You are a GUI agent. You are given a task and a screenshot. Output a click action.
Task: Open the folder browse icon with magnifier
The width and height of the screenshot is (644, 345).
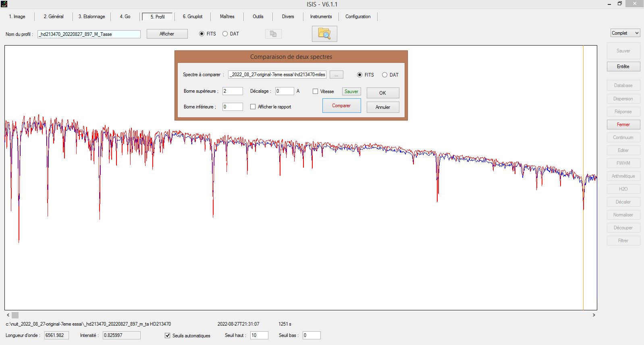[324, 34]
